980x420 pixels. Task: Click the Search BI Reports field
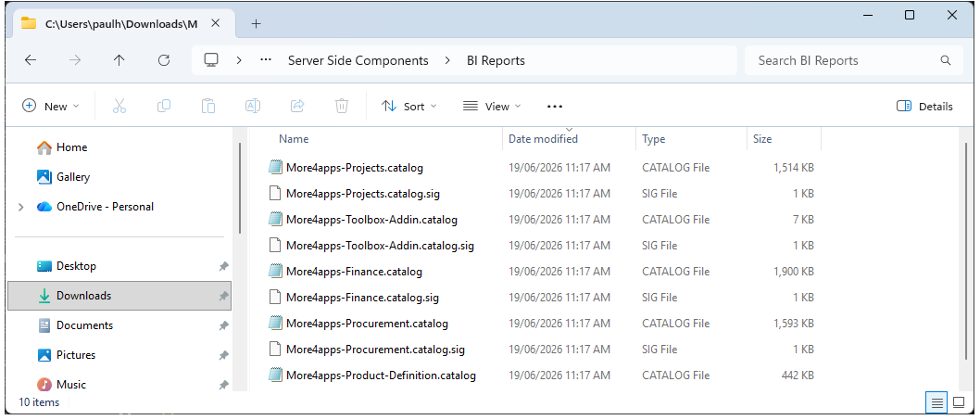(x=854, y=60)
